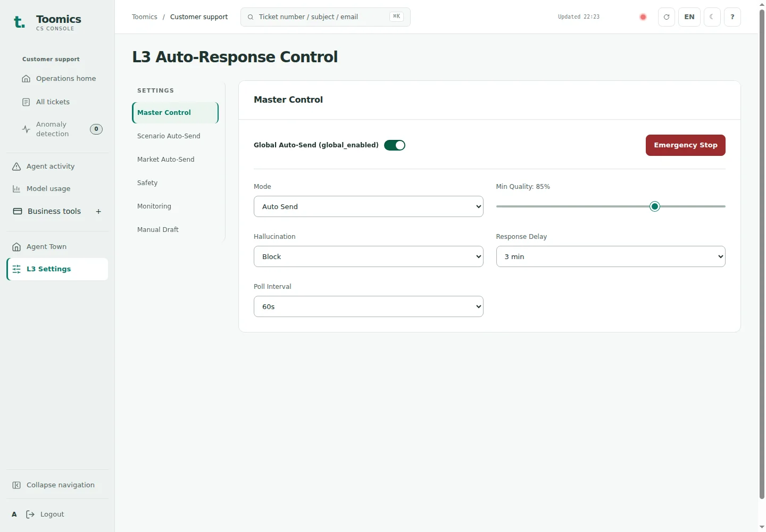Go to the Safety settings tab
This screenshot has height=532, width=766.
[x=175, y=183]
